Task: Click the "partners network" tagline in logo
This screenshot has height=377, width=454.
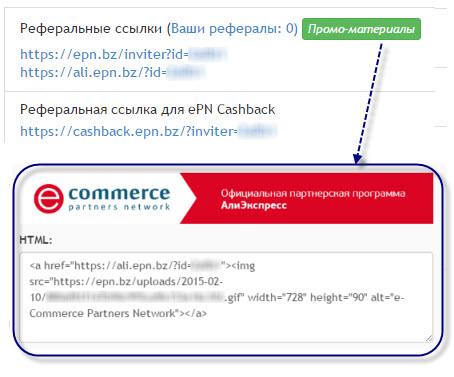Action: click(x=119, y=207)
